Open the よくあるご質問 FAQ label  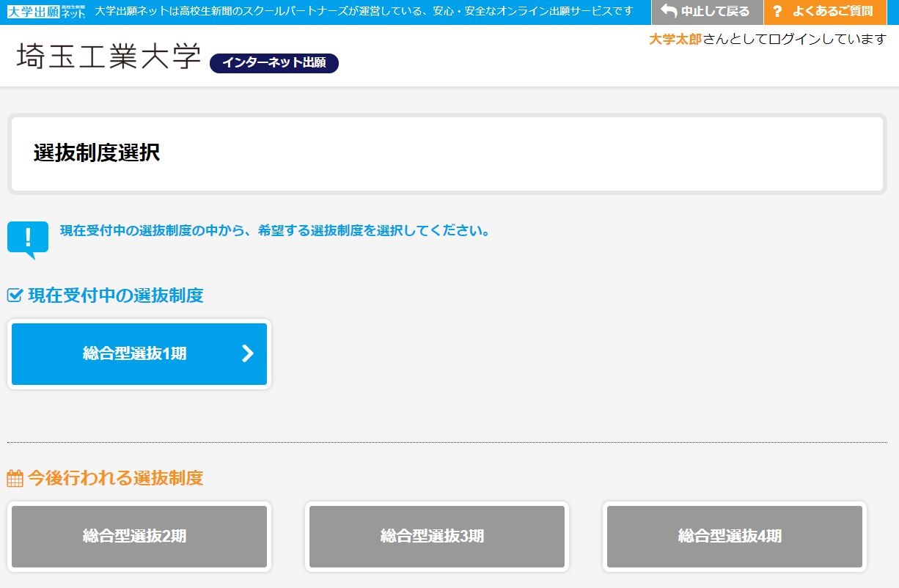pyautogui.click(x=832, y=12)
